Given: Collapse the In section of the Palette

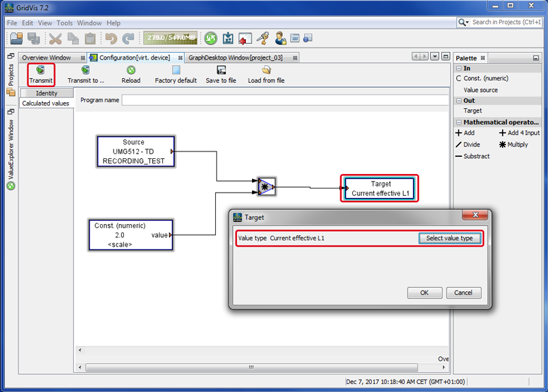Looking at the screenshot, I should [459, 69].
